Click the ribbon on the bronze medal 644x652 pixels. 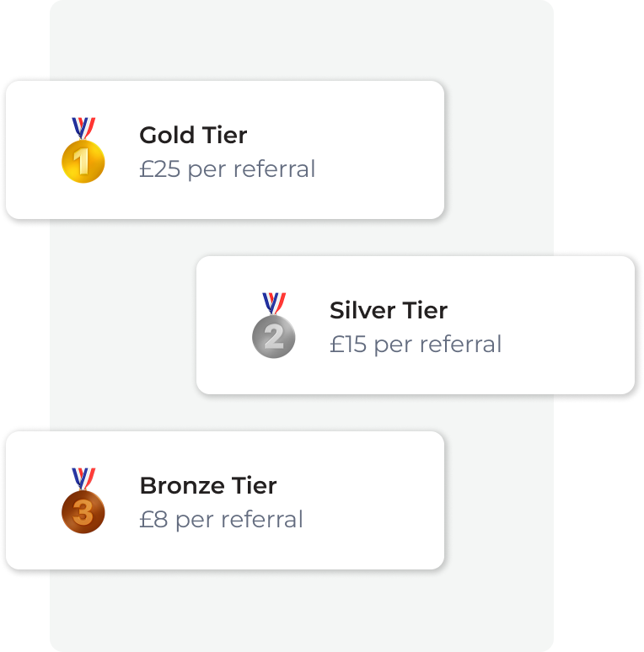pyautogui.click(x=83, y=478)
